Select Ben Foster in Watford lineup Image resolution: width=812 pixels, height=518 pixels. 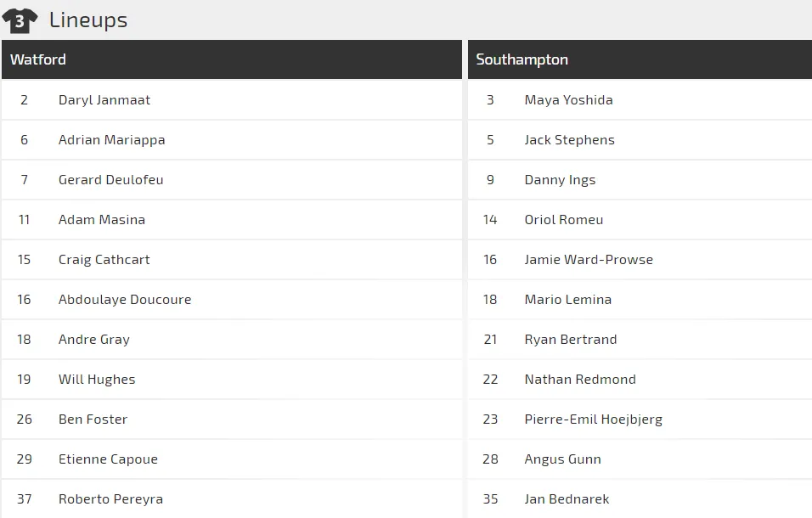coord(93,419)
